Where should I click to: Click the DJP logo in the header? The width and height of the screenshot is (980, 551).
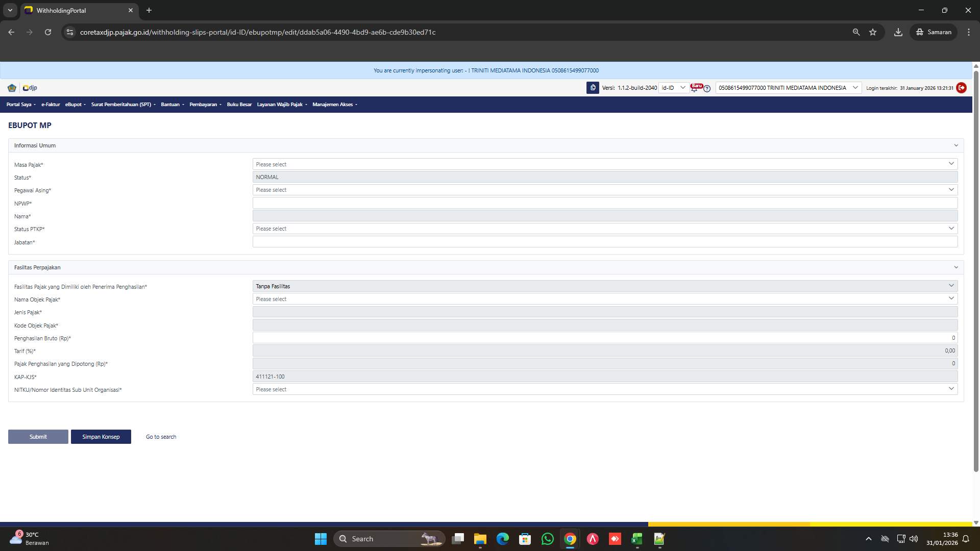[29, 88]
